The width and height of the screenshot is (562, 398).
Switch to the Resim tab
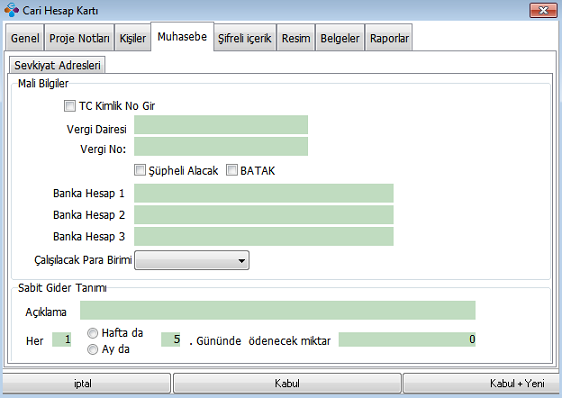pos(296,38)
